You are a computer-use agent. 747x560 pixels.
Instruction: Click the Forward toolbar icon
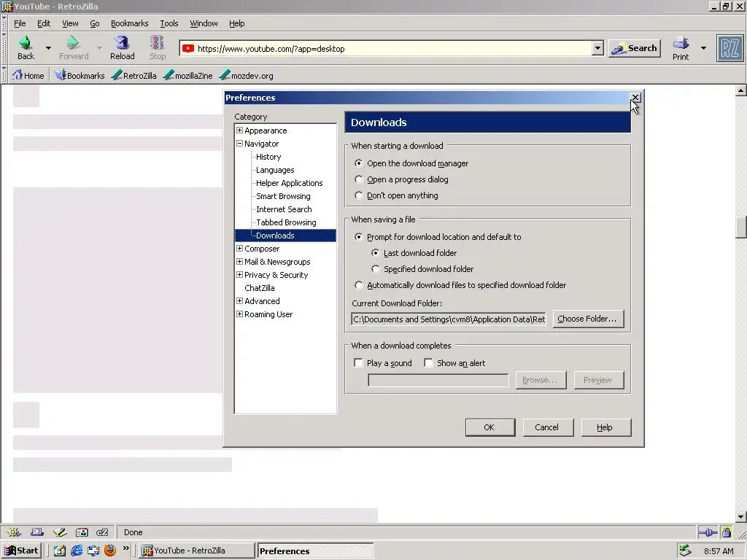tap(73, 43)
